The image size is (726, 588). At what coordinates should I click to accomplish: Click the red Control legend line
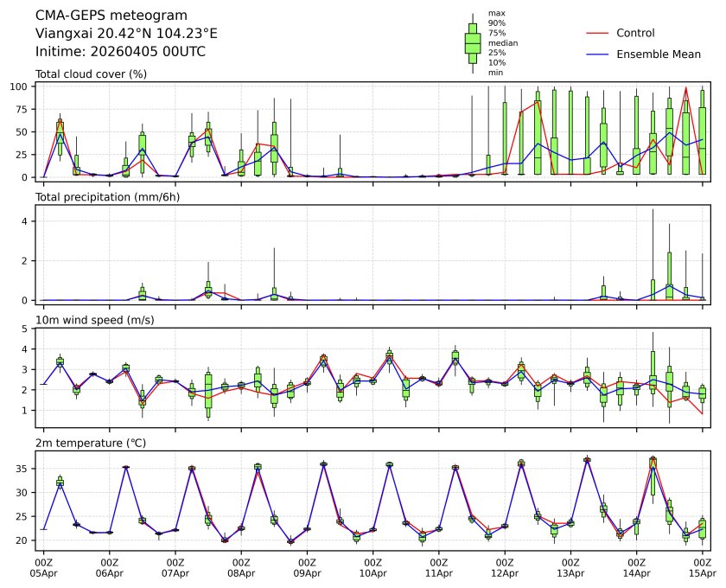[x=599, y=33]
